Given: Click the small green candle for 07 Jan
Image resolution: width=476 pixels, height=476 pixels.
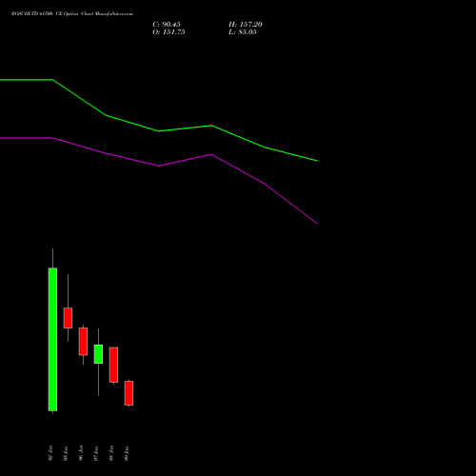Looking at the screenshot, I should pos(98,354).
